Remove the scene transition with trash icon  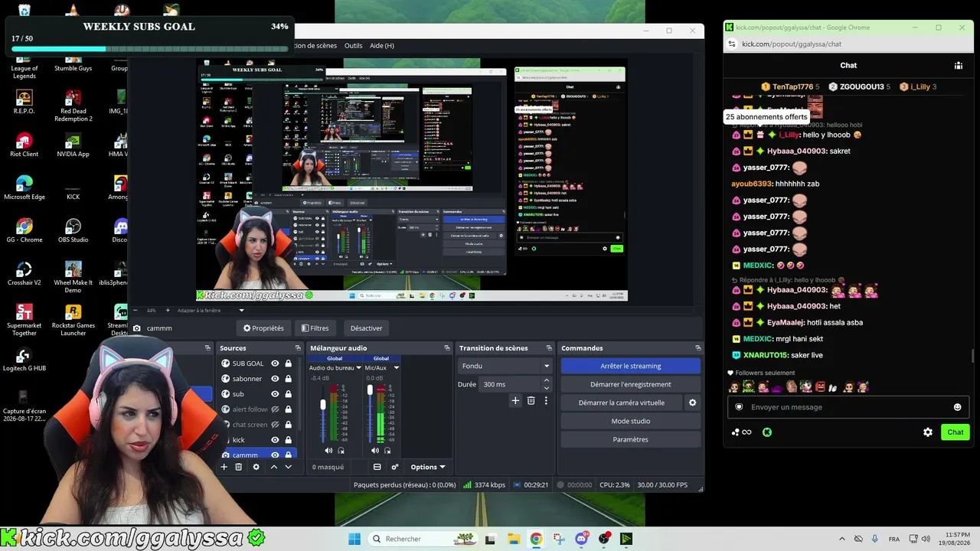click(531, 400)
